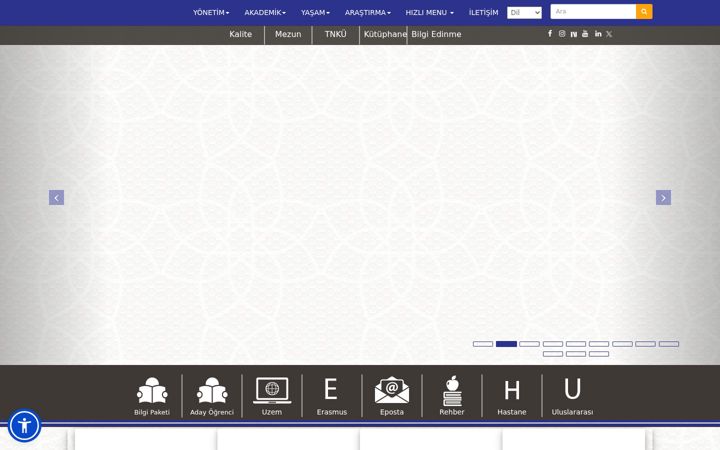The height and width of the screenshot is (450, 720).
Task: Open the Dil language selector
Action: tap(524, 12)
